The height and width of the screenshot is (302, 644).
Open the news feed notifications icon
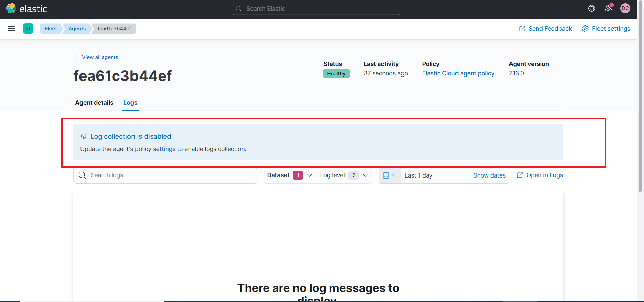[608, 8]
